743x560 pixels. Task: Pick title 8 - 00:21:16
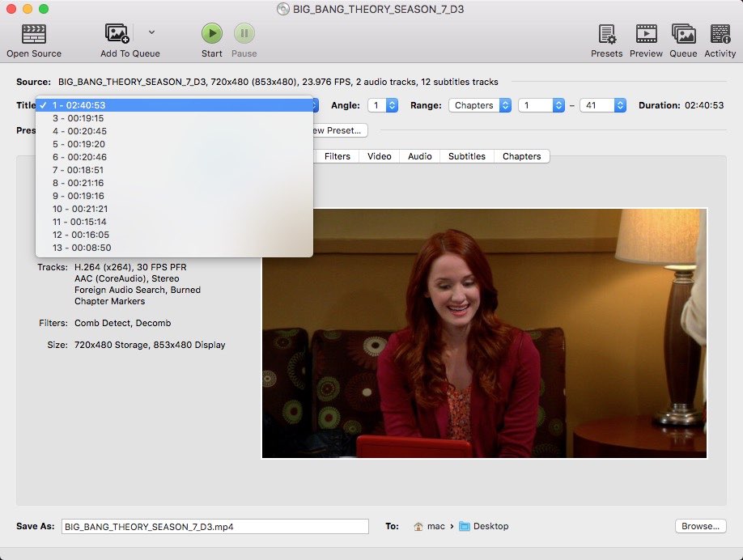(174, 183)
